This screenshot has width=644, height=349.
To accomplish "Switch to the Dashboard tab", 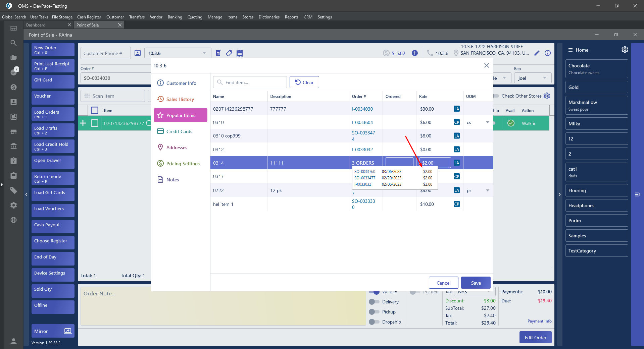I will click(36, 25).
